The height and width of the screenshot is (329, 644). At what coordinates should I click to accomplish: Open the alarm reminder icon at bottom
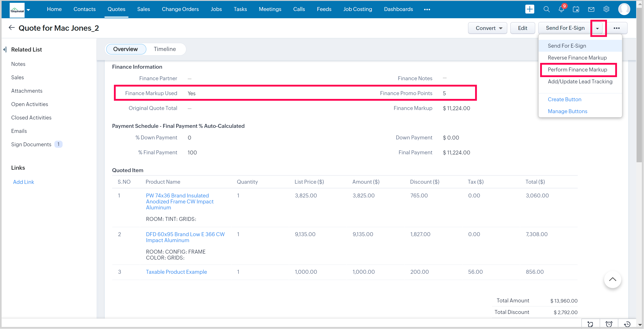pos(609,324)
